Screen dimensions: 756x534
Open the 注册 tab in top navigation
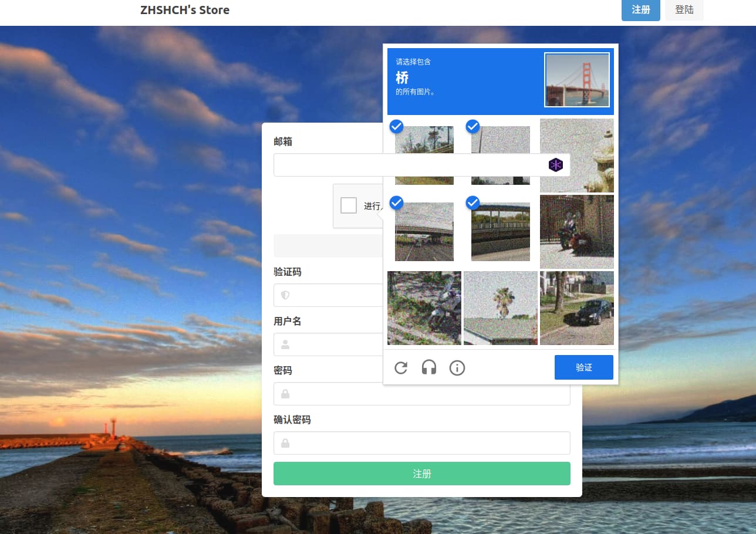[640, 10]
